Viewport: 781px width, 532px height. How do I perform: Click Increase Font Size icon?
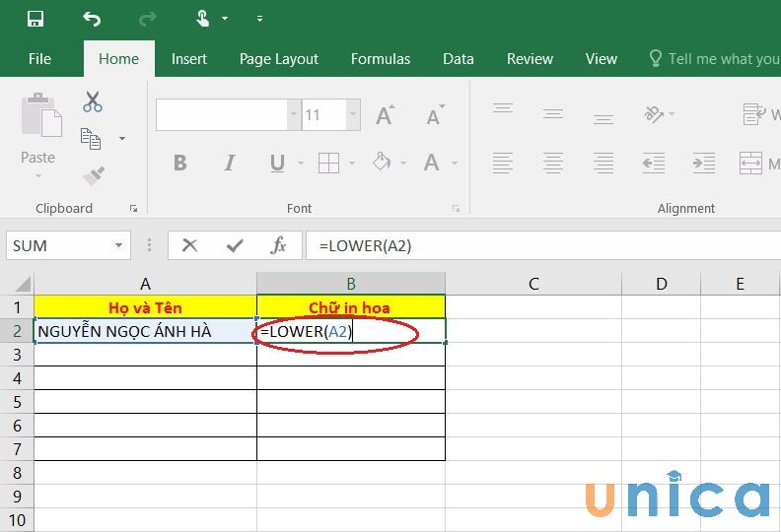(x=385, y=115)
